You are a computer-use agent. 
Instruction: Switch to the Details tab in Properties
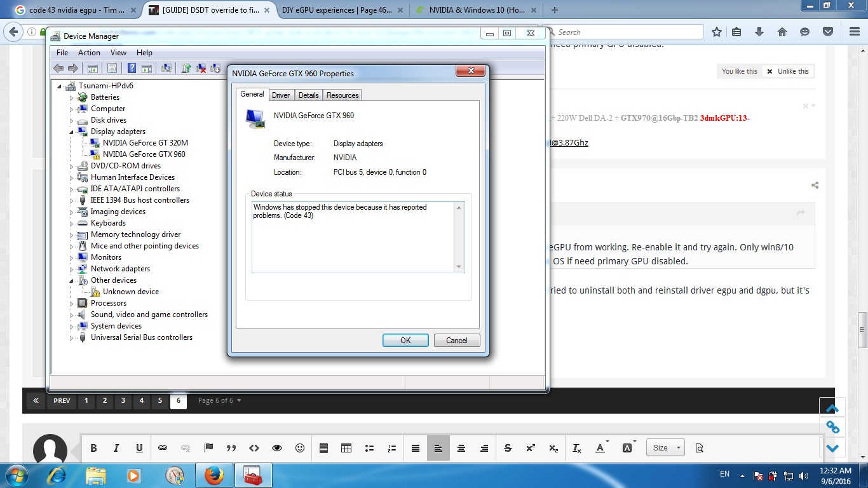click(308, 95)
